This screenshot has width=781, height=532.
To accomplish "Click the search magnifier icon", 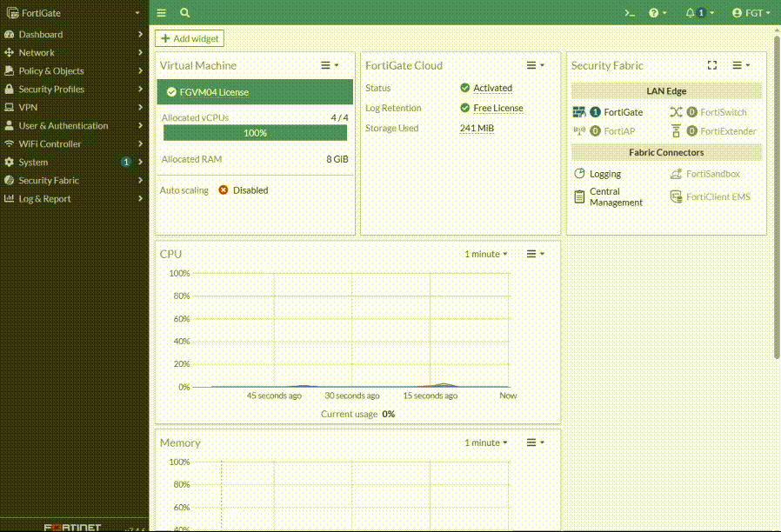I will pos(184,13).
